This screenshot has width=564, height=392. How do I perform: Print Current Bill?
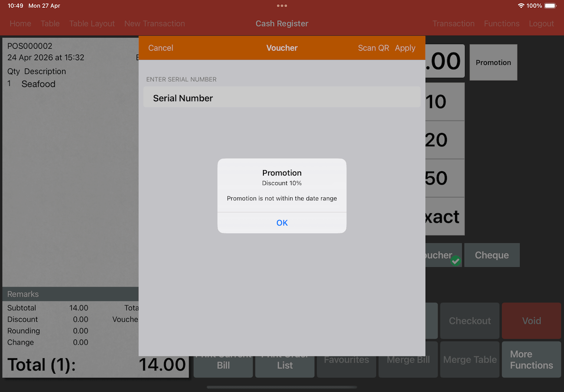coord(223,366)
